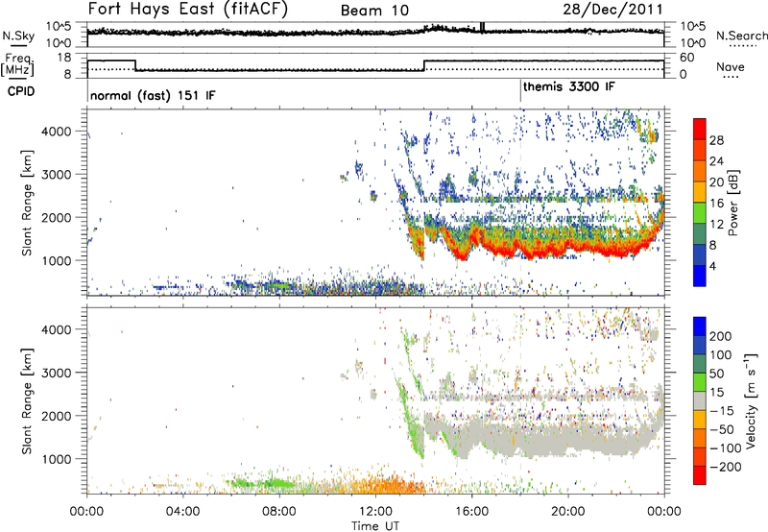Click the '-15' label on Velocity color bar
Viewport: 768px width, 532px height.
(721, 411)
